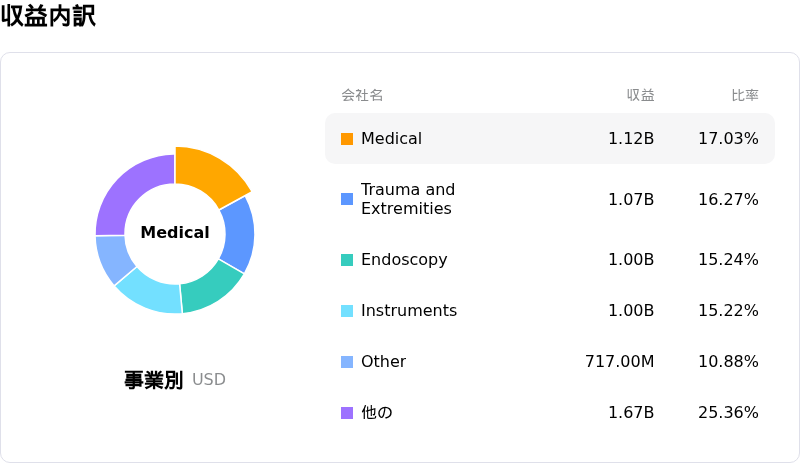
Task: Click the 収益内訳 heading
Action: click(48, 15)
